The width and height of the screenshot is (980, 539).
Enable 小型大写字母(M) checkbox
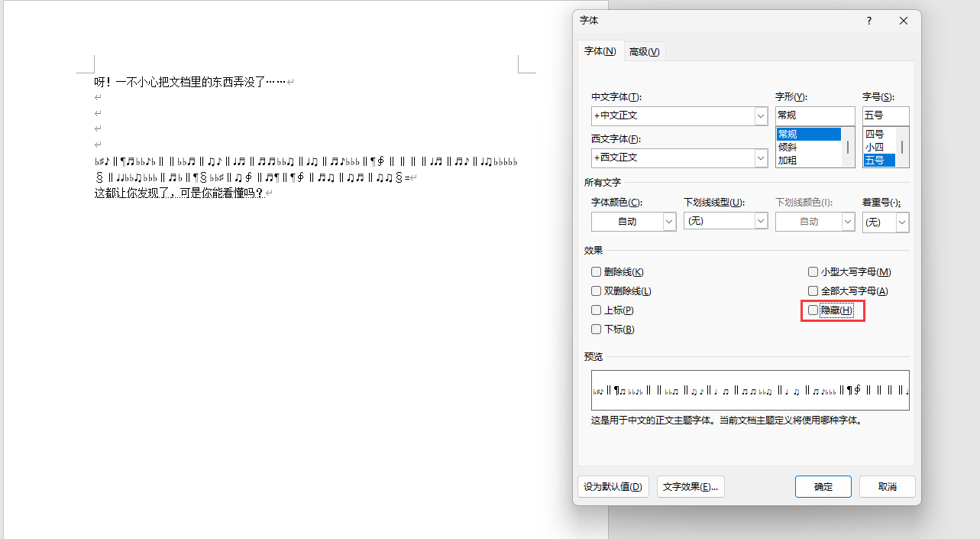coord(813,272)
